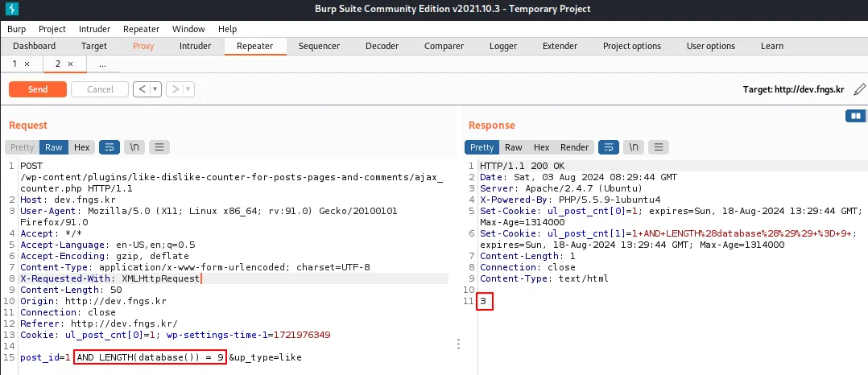Image resolution: width=868 pixels, height=375 pixels.
Task: Switch to the Logger tab
Action: coord(503,46)
